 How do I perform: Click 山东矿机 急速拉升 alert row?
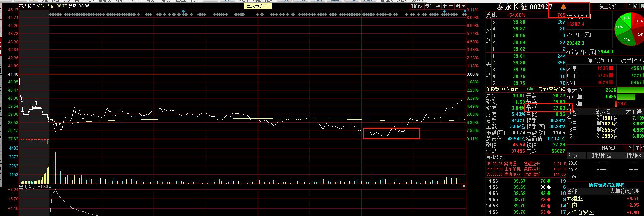click(x=526, y=169)
